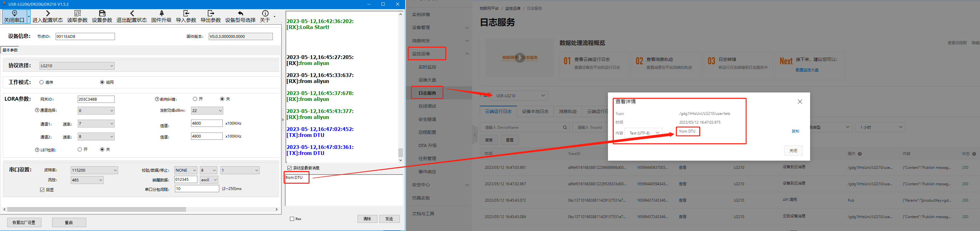The width and height of the screenshot is (980, 231).
Task: Click the 关于 about info icon
Action: click(x=265, y=13)
